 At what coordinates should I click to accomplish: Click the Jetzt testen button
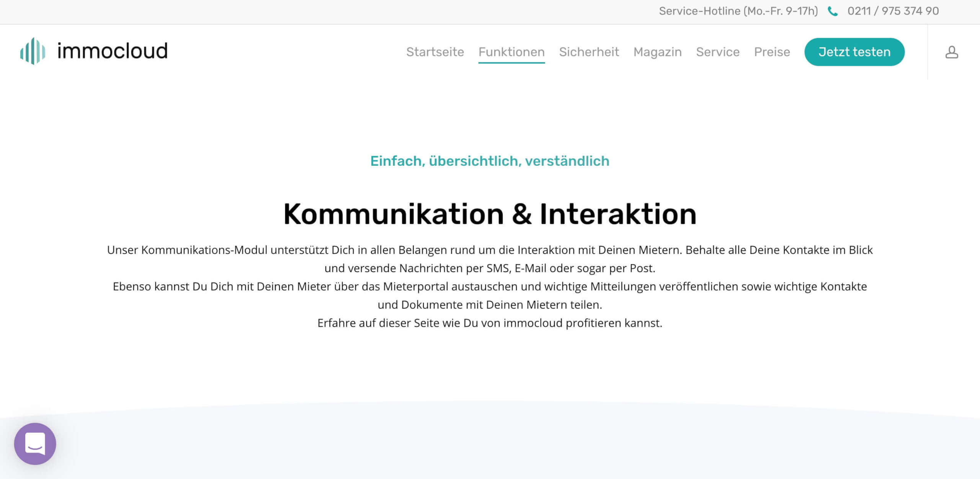tap(854, 52)
